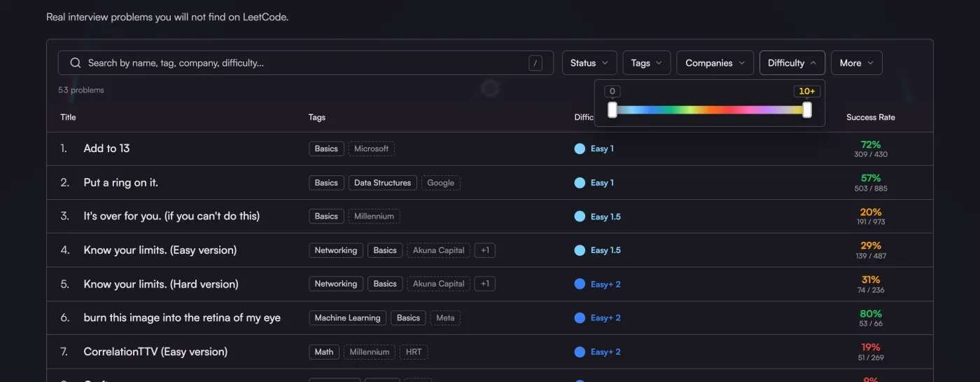Click the Math tag on CorrelationTTV row

coord(324,352)
